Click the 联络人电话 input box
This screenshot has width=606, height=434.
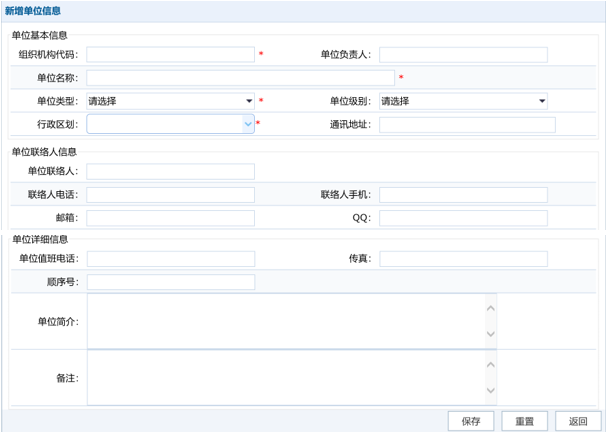tap(170, 195)
